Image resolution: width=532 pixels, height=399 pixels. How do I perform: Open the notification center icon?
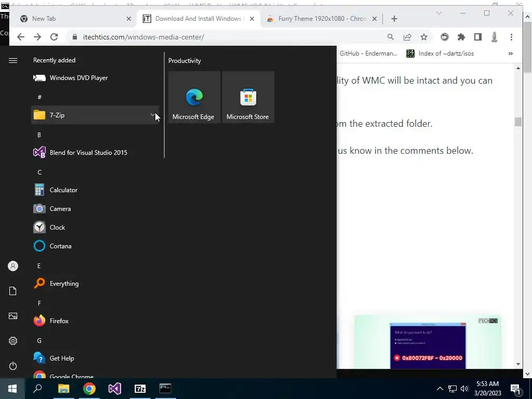pyautogui.click(x=516, y=389)
